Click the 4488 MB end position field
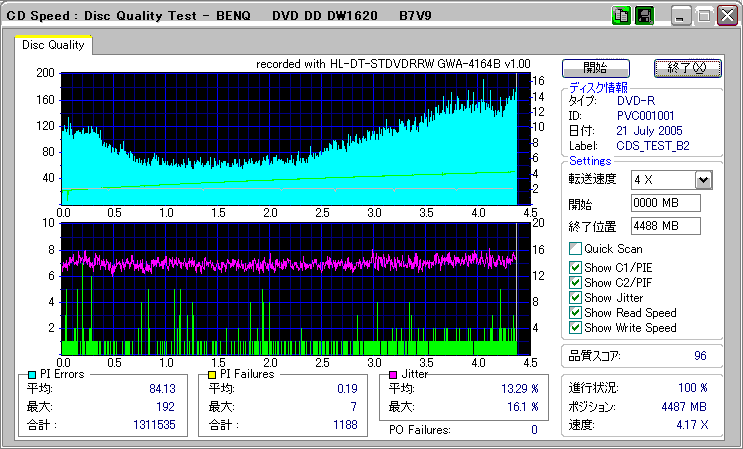Image resolution: width=743 pixels, height=449 pixels. 665,226
